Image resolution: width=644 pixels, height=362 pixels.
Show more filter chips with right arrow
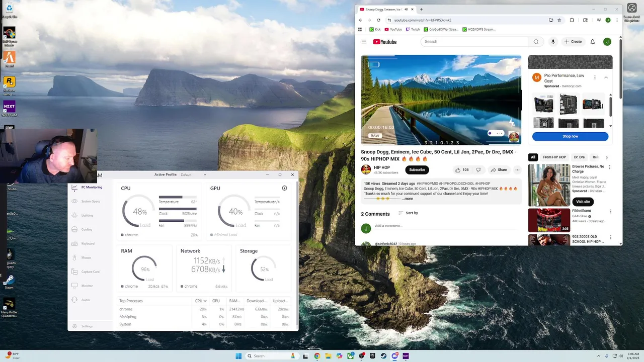click(x=606, y=157)
